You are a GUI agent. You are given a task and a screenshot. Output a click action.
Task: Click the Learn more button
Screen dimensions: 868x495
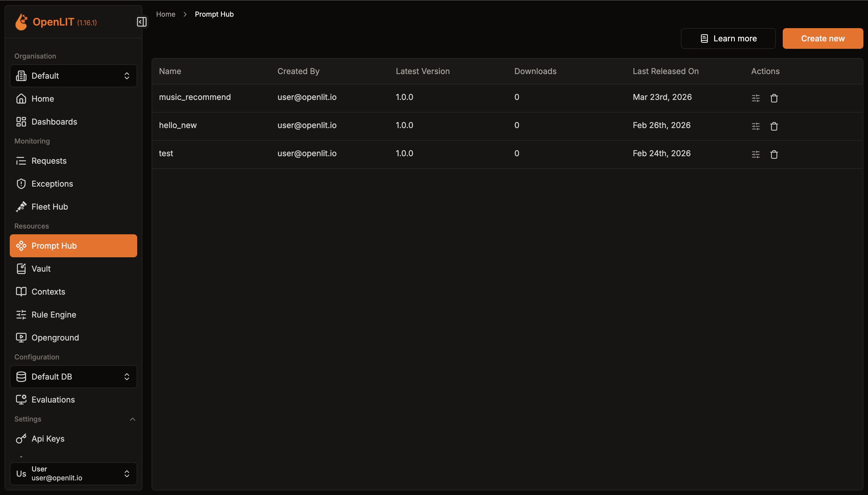click(728, 38)
